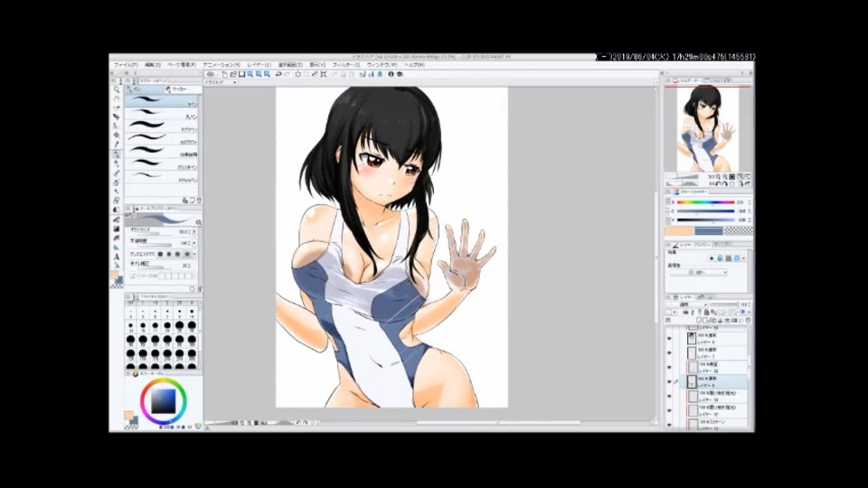Open the 編集(E) menu

tap(153, 65)
